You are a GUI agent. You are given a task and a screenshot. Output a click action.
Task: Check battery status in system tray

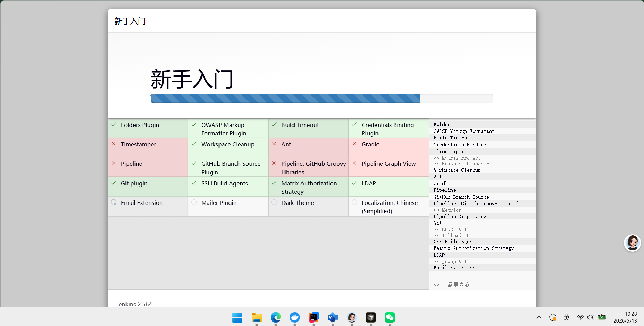(602, 317)
